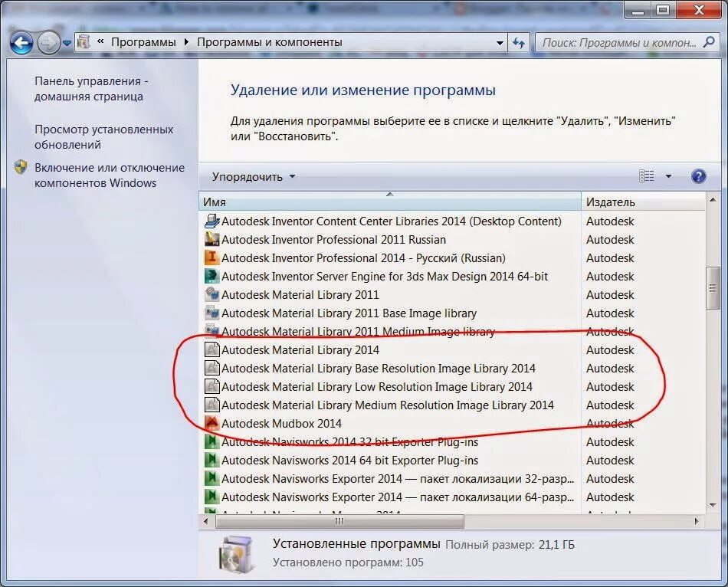Click horizontal scrollbar left arrow

[206, 522]
